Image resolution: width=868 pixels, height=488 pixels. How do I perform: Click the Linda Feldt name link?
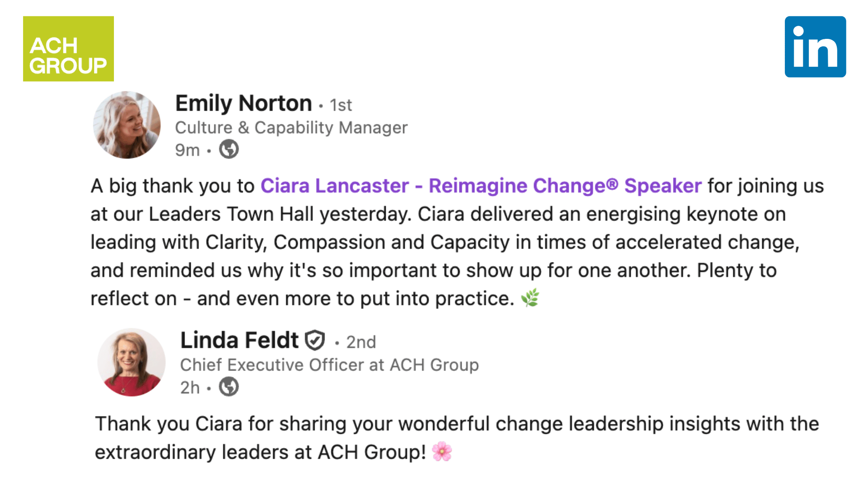click(239, 340)
